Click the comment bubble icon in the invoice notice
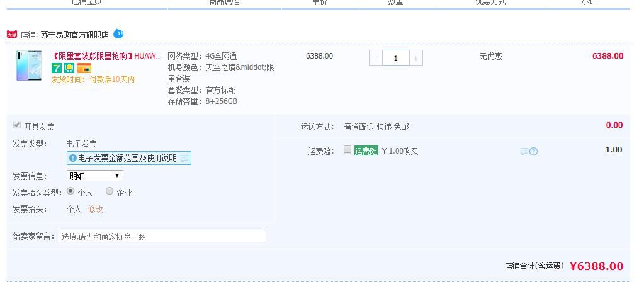Screen dimensions: 644x282 point(184,159)
